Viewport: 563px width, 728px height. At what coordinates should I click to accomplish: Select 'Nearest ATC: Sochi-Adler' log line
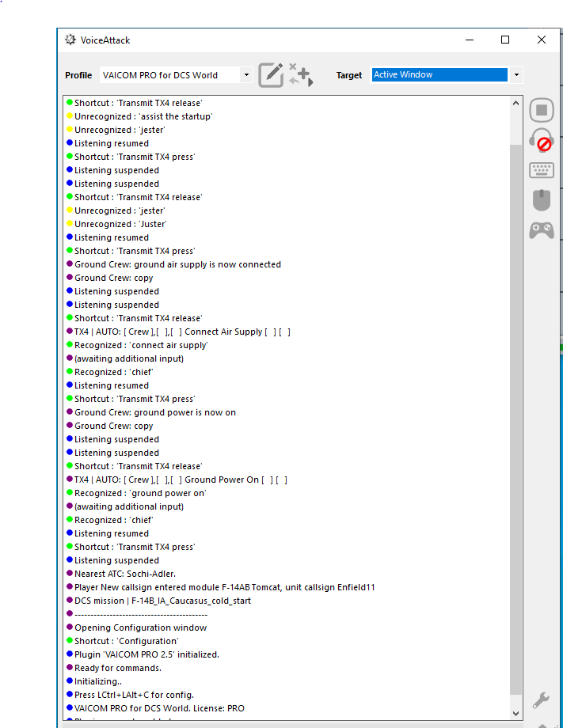tap(121, 574)
